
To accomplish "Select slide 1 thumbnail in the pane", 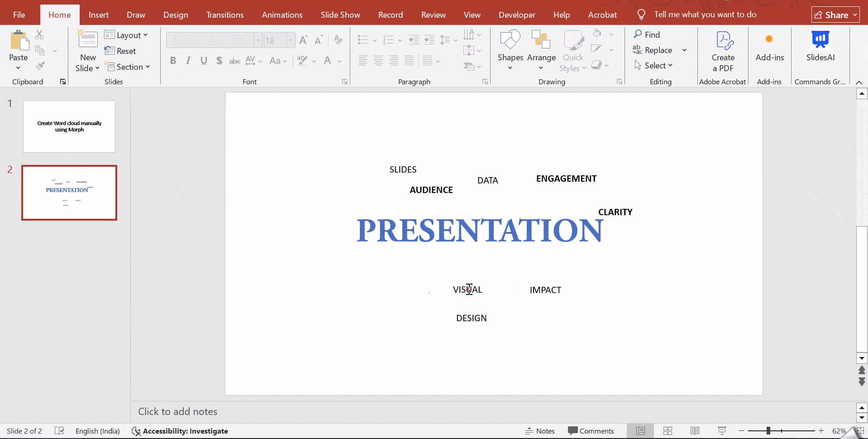I will coord(69,126).
